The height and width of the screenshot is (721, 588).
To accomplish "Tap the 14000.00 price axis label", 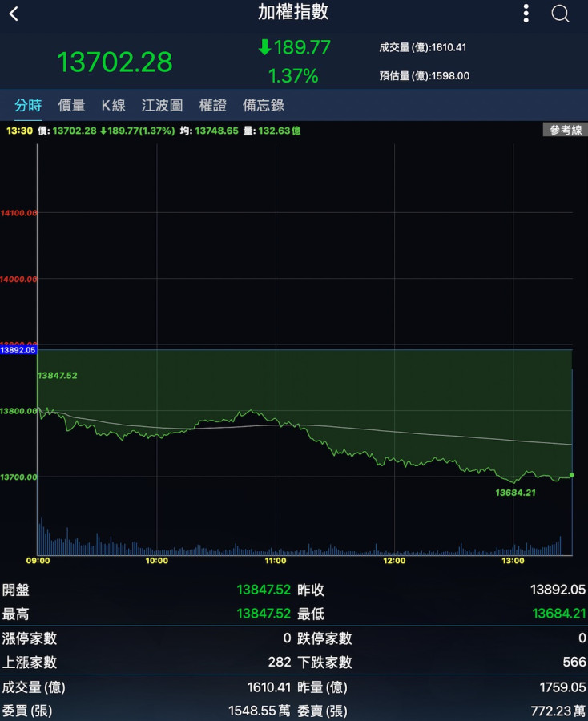I will (x=19, y=279).
